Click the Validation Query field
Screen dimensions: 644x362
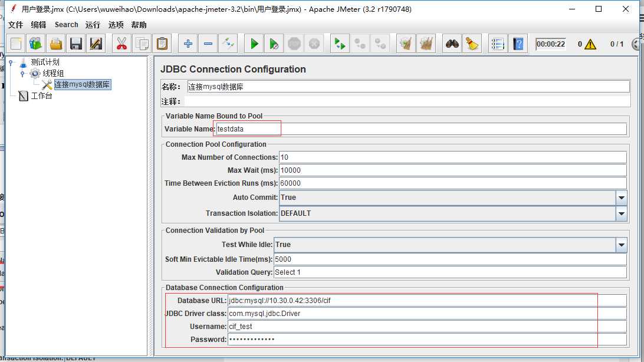click(x=450, y=272)
